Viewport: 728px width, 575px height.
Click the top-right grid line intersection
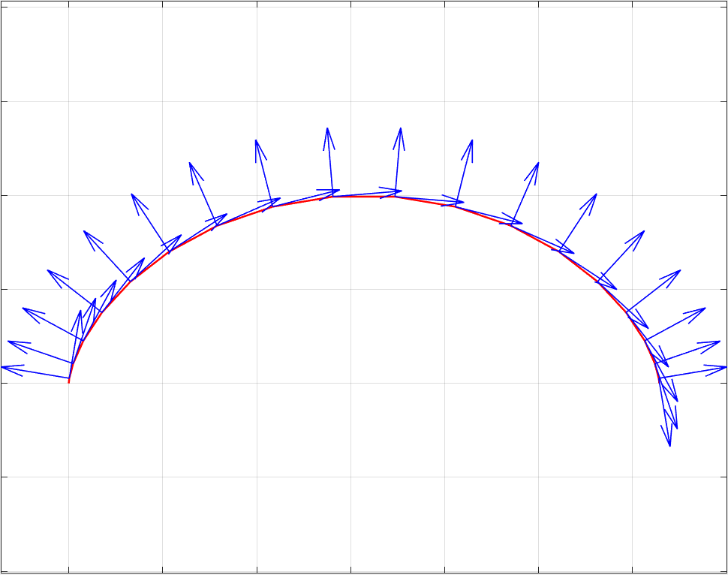pos(632,101)
